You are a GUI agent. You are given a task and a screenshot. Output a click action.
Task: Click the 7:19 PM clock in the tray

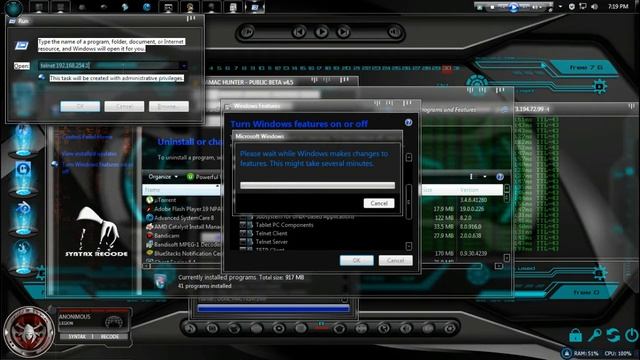618,7
